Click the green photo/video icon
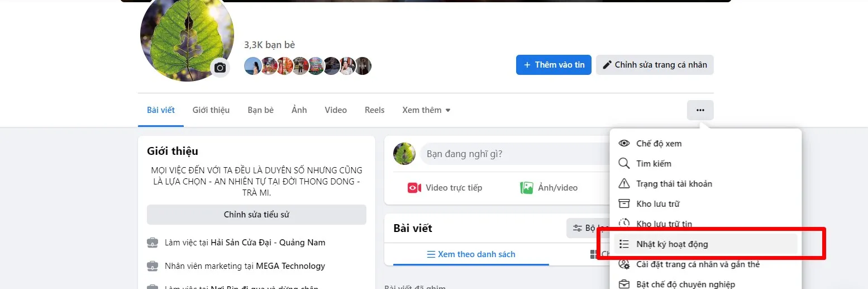868x289 pixels. tap(526, 188)
